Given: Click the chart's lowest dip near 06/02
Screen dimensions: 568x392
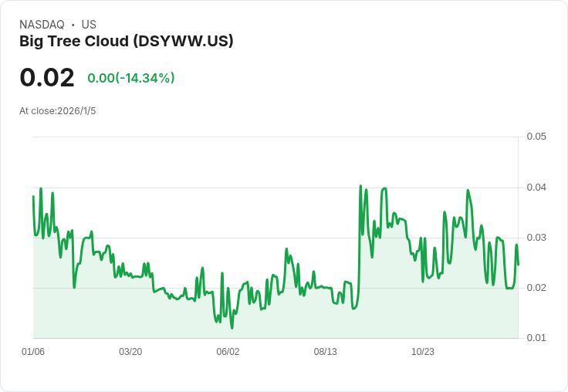Looking at the screenshot, I should (x=232, y=327).
